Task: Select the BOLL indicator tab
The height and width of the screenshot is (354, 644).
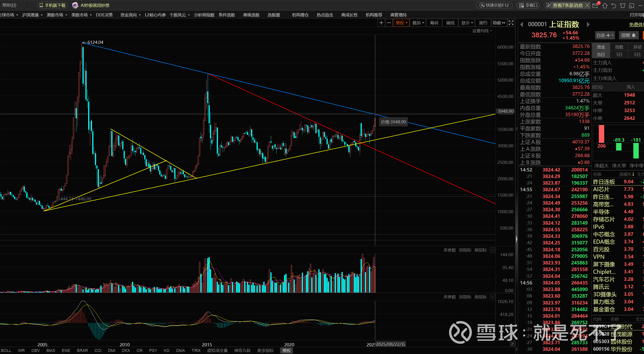Action: click(x=6, y=351)
